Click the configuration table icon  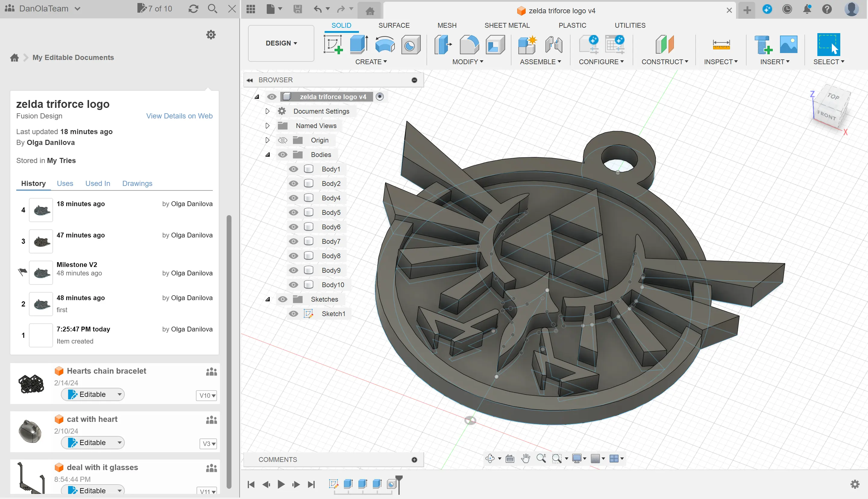point(615,45)
